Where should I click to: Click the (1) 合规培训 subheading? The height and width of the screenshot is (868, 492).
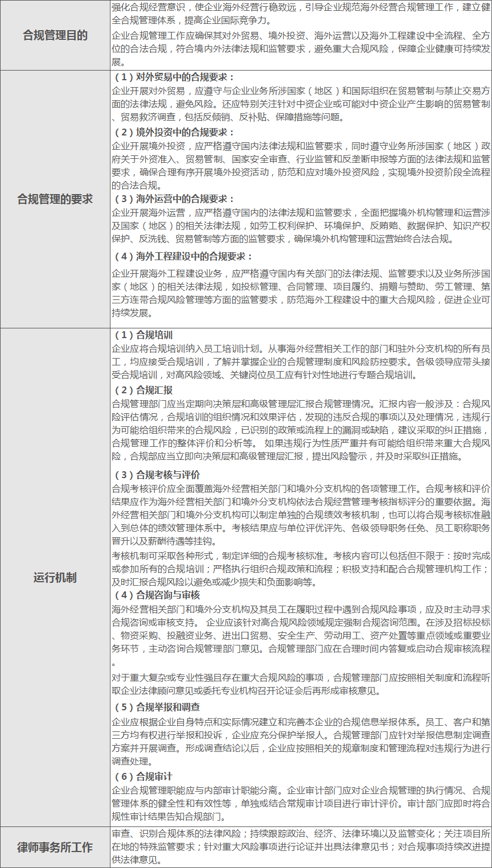pos(143,335)
